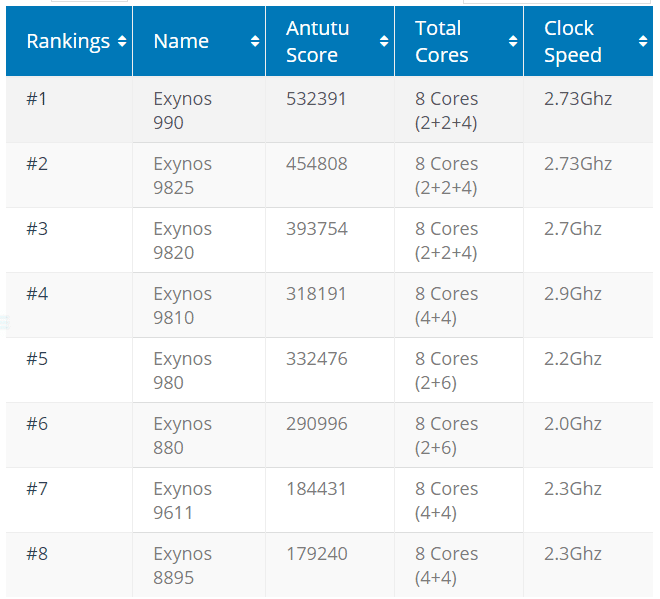Sort table using Antutu Score arrows
This screenshot has height=599, width=660.
[384, 41]
